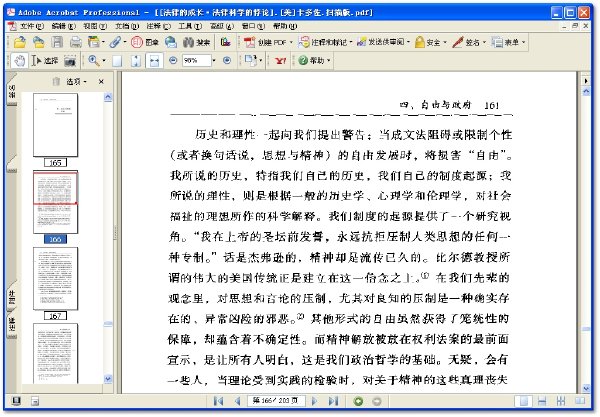Screen dimensions: 600x417
Task: Go to the first page
Action: click(218, 401)
